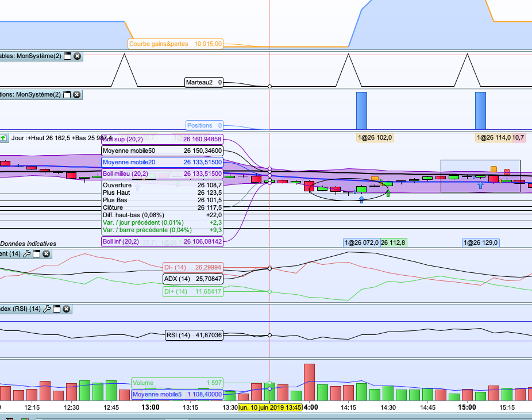This screenshot has height=420, width=532.
Task: Click the Ouverture 26 108,7 row
Action: click(x=162, y=185)
